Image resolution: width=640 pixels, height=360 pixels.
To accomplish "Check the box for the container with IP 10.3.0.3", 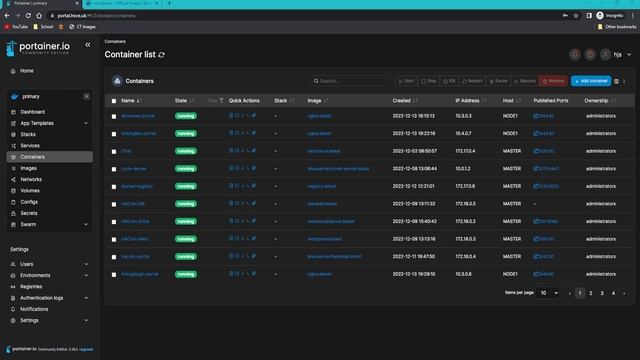I will point(114,116).
